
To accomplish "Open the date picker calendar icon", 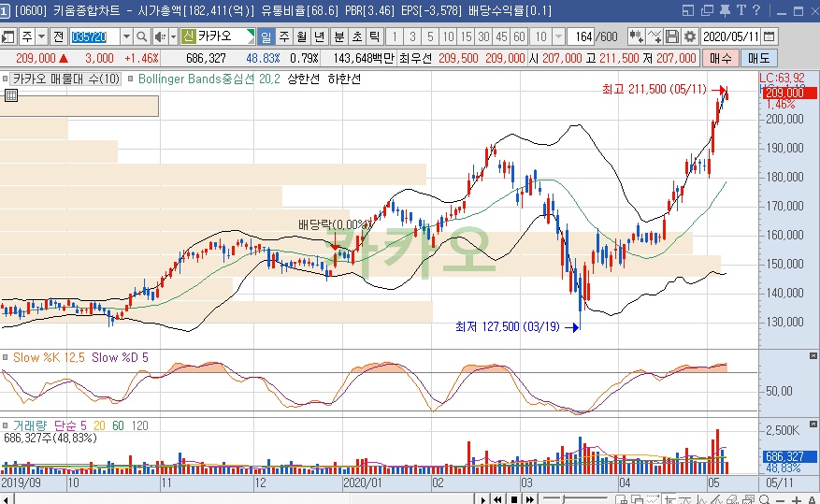I will point(770,36).
